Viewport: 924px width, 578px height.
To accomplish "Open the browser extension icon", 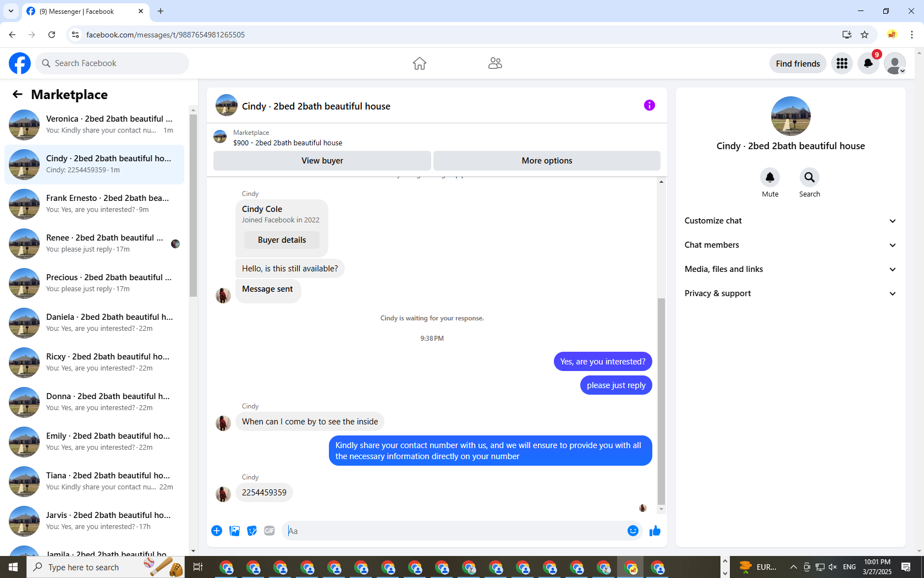I will [x=892, y=35].
